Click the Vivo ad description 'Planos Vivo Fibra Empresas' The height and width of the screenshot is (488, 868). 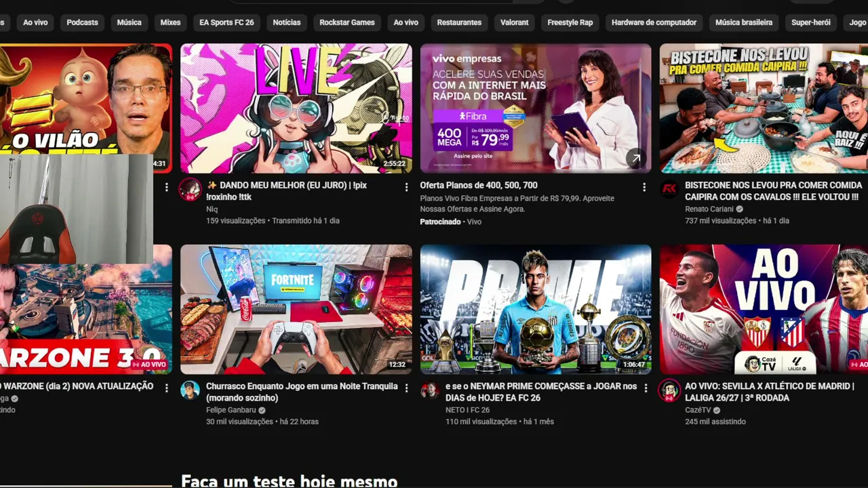tap(517, 203)
